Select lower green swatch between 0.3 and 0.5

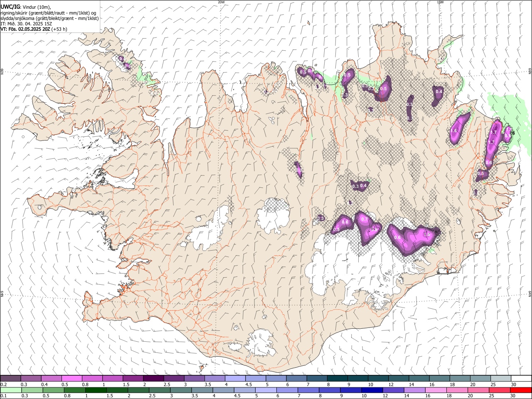(32, 390)
